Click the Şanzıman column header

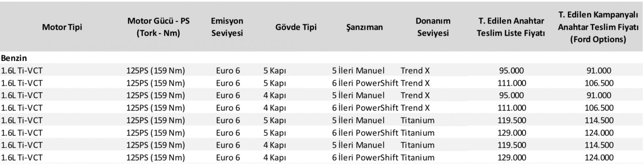click(x=364, y=27)
